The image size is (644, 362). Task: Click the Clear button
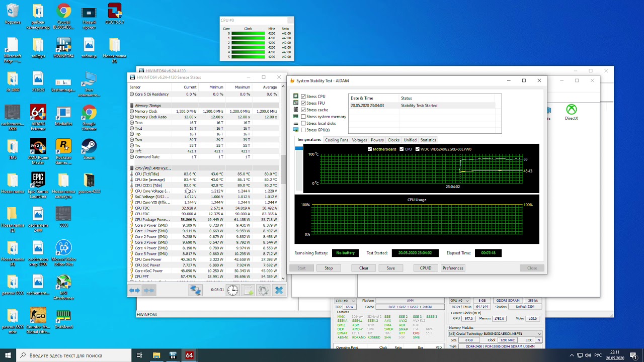click(x=364, y=268)
